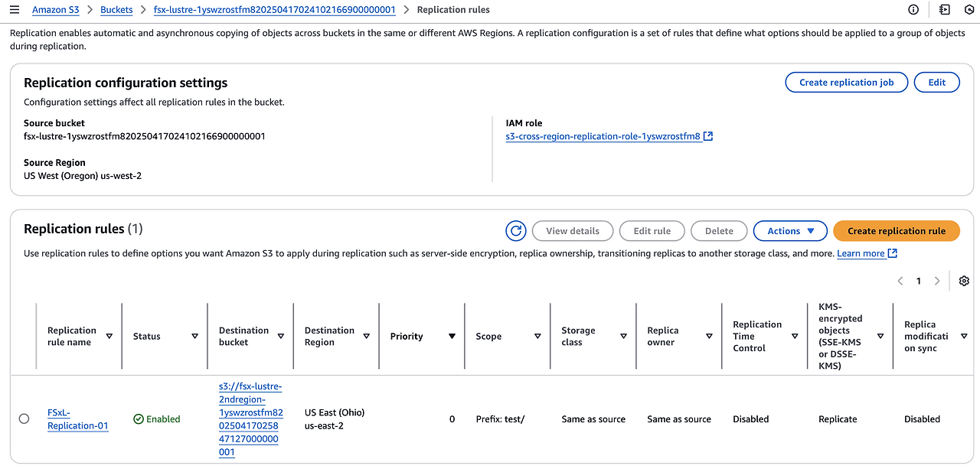This screenshot has width=980, height=469.
Task: Click the clock icon at top right
Action: (970, 10)
